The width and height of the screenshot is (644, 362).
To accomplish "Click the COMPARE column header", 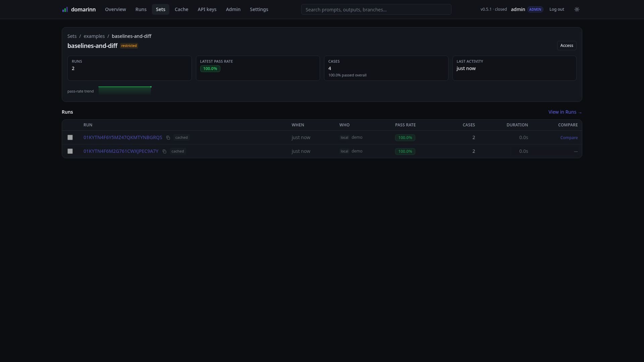I will [568, 125].
